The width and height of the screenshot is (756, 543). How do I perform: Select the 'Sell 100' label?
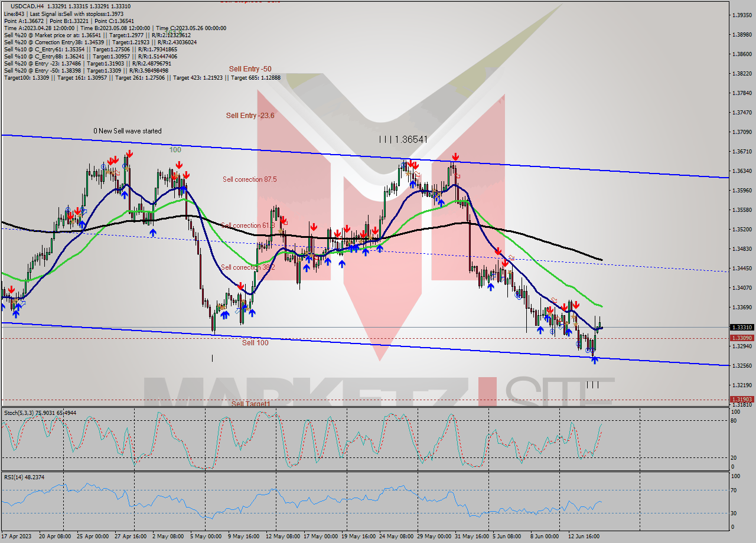(x=255, y=342)
